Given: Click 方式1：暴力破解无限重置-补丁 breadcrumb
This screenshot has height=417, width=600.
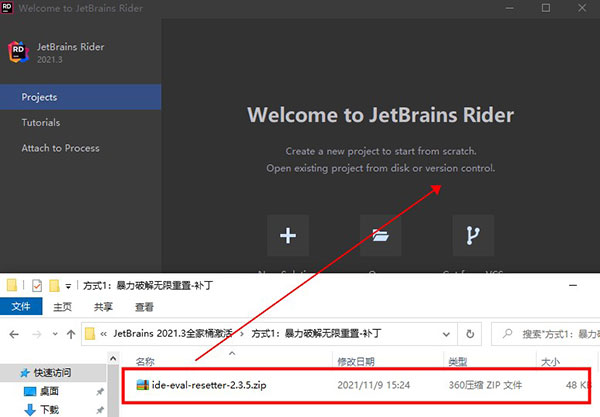Looking at the screenshot, I should pos(316,334).
